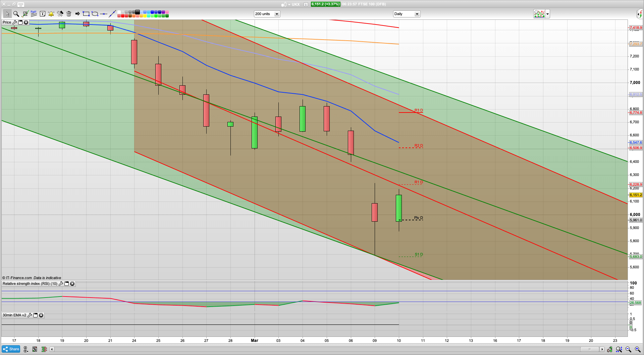
Task: Select the ellipse drawing tool
Action: (x=95, y=14)
